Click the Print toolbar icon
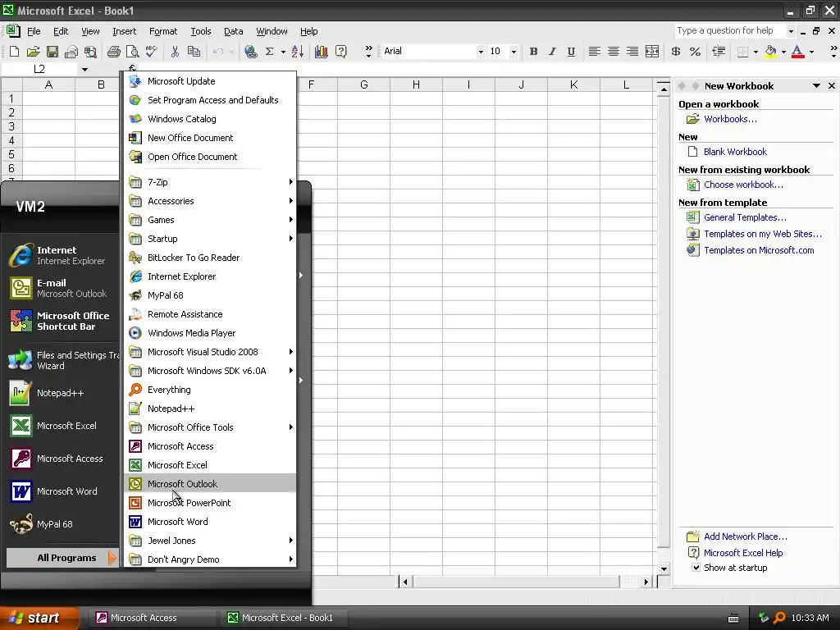The height and width of the screenshot is (630, 840). [113, 52]
